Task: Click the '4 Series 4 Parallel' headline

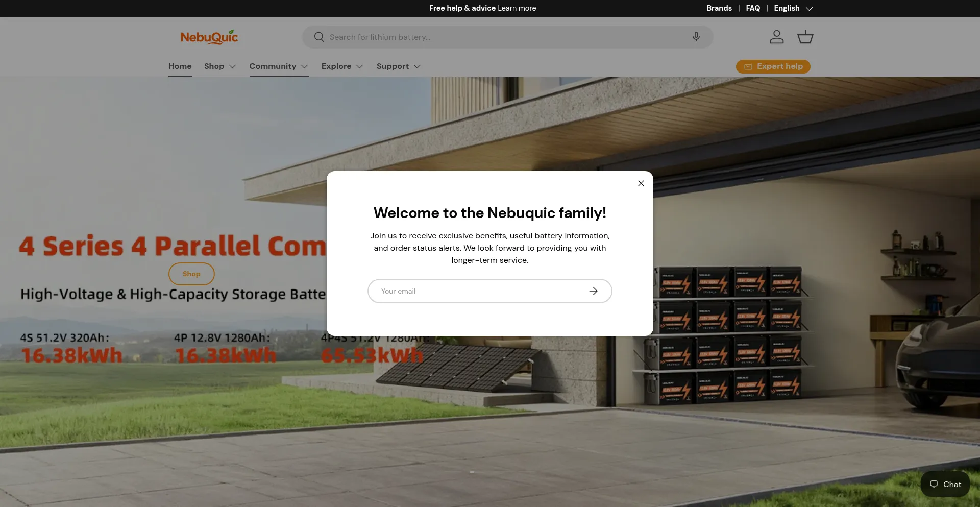Action: (173, 246)
